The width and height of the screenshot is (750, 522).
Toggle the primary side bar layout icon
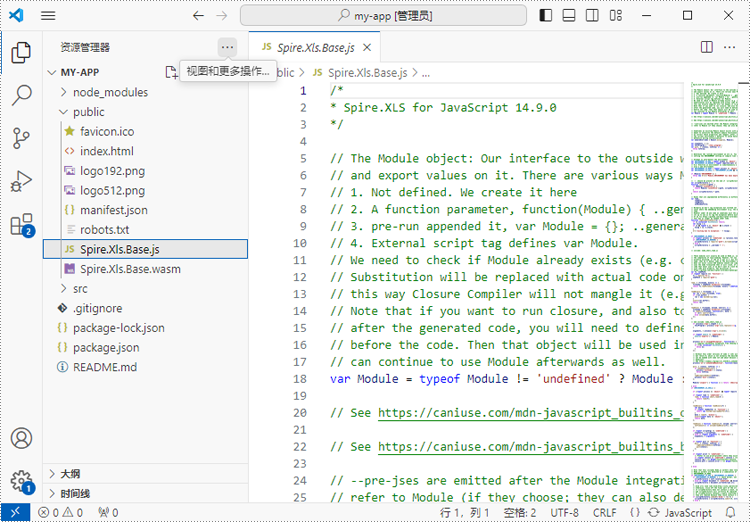coord(546,16)
